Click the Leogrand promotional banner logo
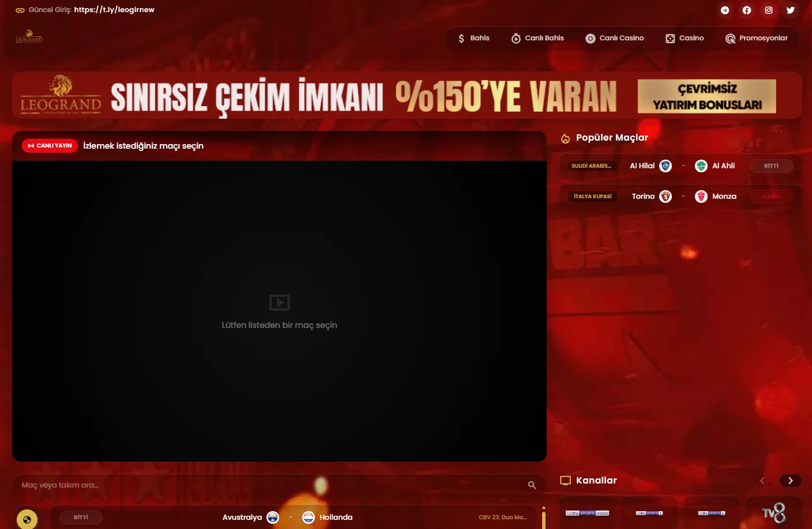This screenshot has height=529, width=812. (x=61, y=95)
